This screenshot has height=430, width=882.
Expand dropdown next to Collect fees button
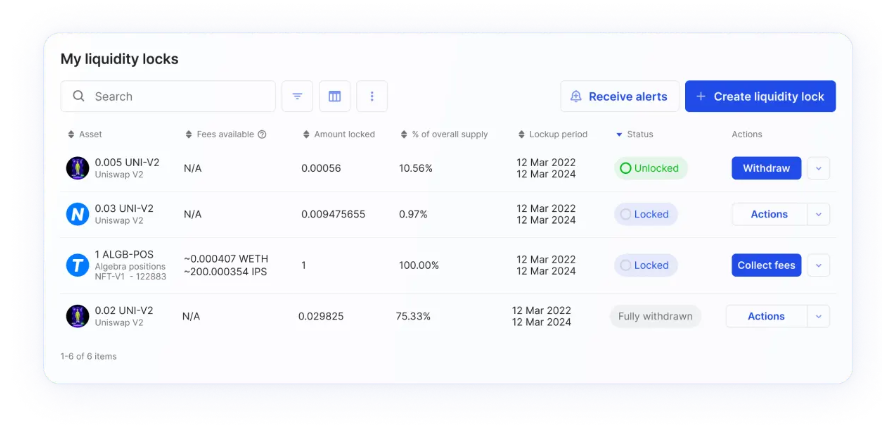tap(818, 265)
